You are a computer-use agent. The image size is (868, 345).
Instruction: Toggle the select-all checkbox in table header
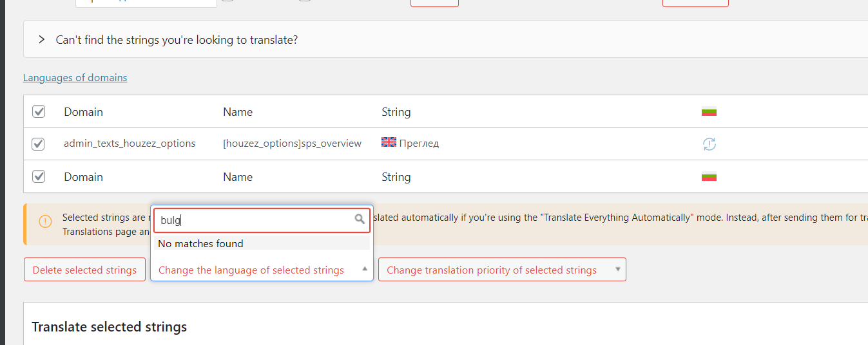[x=39, y=111]
